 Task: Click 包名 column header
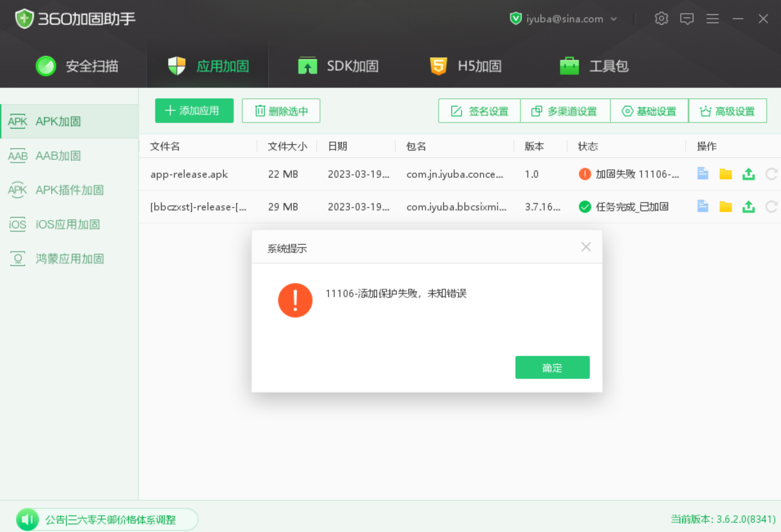[416, 146]
